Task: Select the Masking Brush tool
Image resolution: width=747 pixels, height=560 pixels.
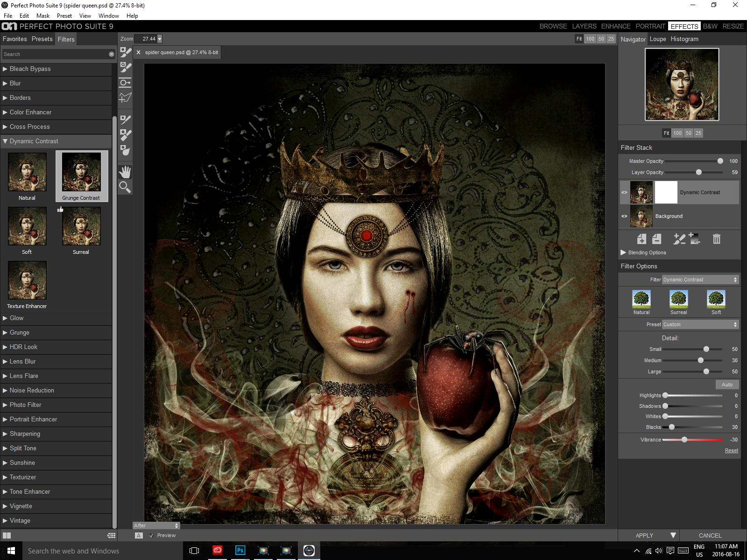Action: coord(125,53)
